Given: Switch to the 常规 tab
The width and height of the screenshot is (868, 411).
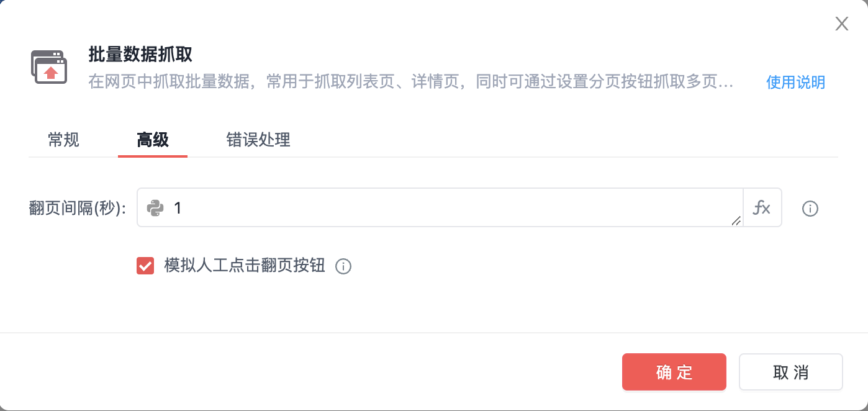Looking at the screenshot, I should coord(63,140).
